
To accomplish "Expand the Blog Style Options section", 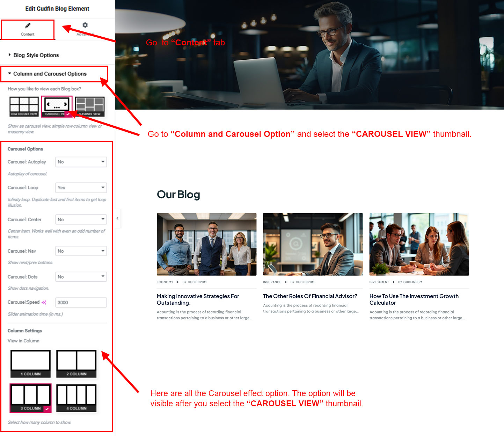I will [x=36, y=55].
